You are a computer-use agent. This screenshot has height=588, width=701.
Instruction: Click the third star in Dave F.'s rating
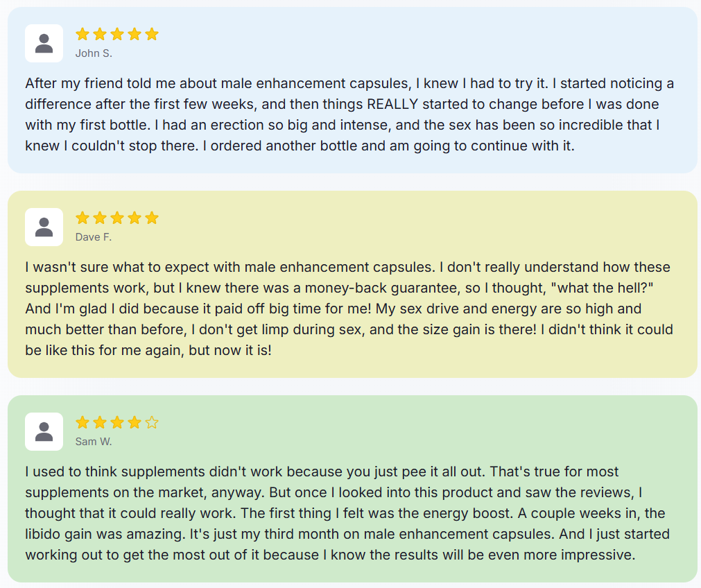click(x=117, y=218)
